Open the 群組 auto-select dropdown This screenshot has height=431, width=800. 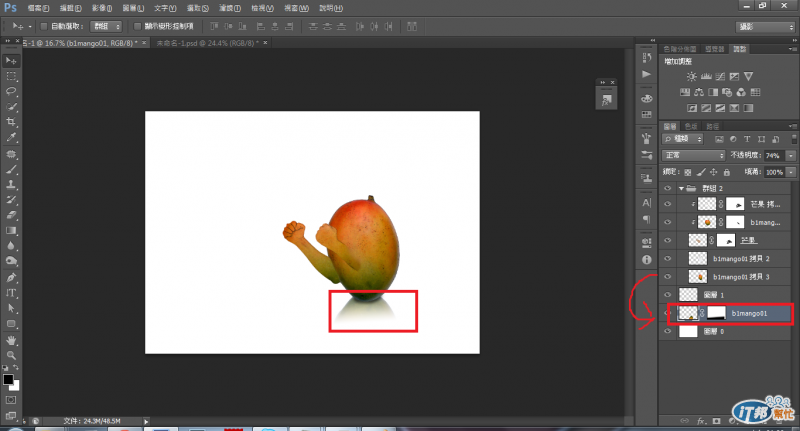tap(106, 27)
